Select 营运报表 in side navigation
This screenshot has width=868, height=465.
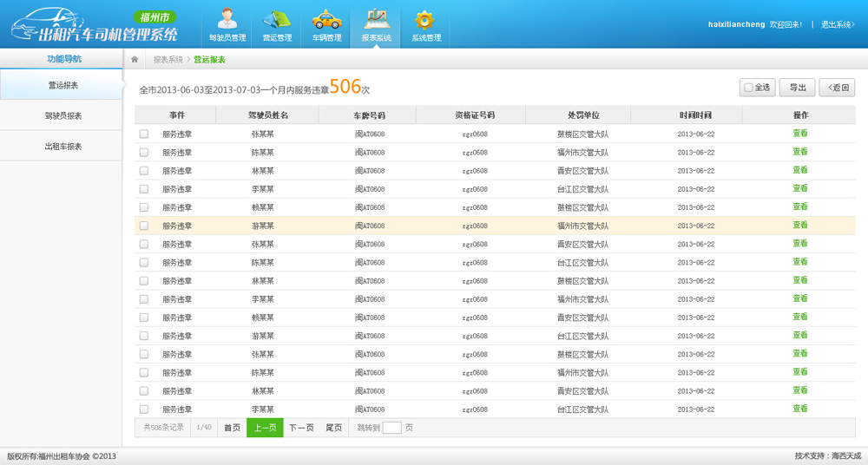62,85
